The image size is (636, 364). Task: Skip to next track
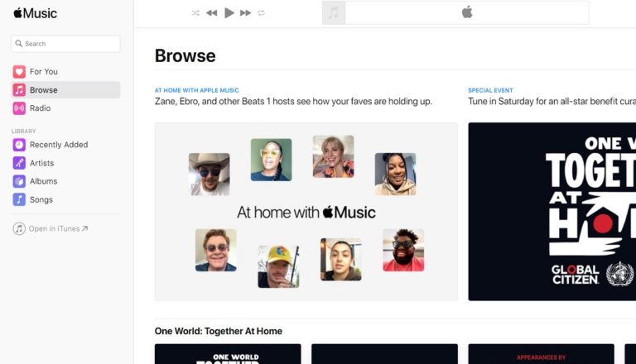click(245, 13)
